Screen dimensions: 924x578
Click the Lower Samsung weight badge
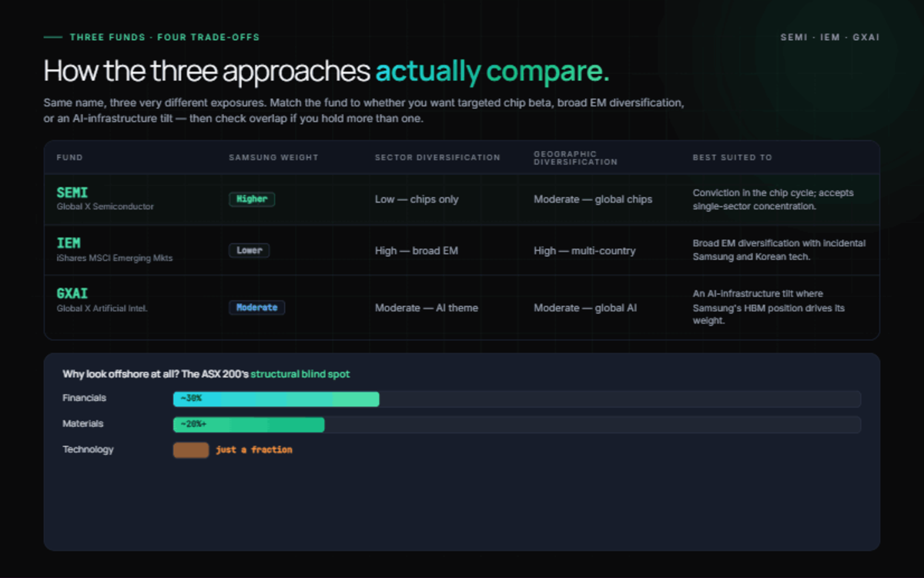(x=249, y=250)
